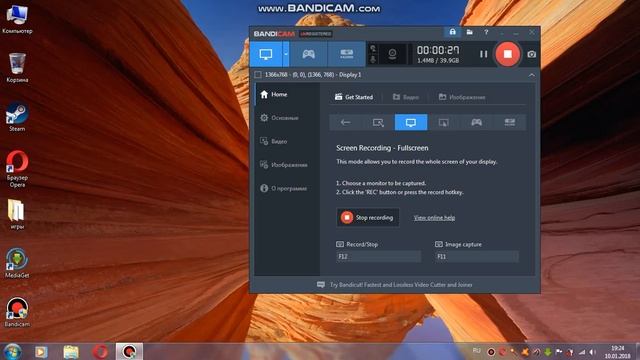Select the игры folder on desktop
The width and height of the screenshot is (640, 360).
(17, 215)
